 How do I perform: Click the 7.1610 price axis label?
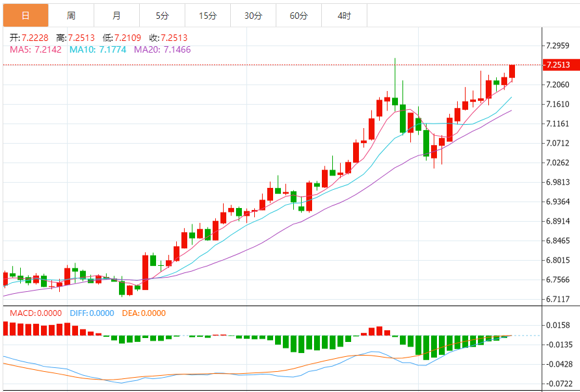pos(558,104)
